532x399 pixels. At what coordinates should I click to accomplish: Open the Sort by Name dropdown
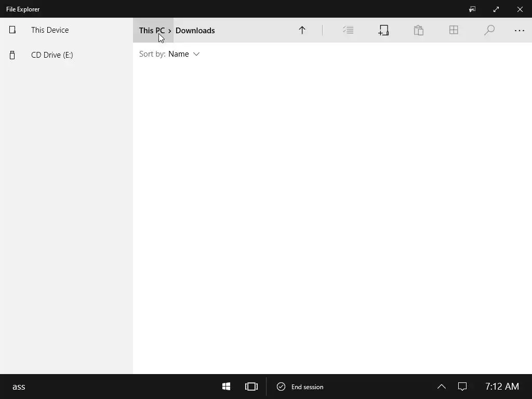coord(169,54)
